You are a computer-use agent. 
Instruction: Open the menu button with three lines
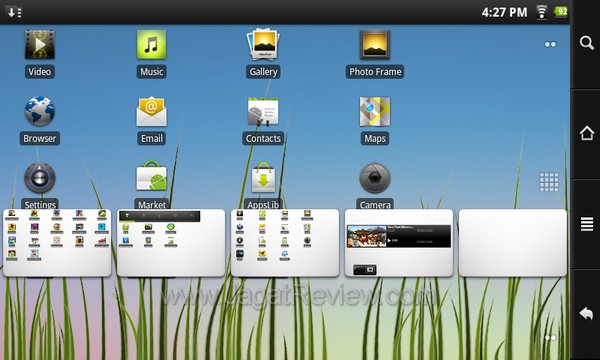(x=587, y=224)
